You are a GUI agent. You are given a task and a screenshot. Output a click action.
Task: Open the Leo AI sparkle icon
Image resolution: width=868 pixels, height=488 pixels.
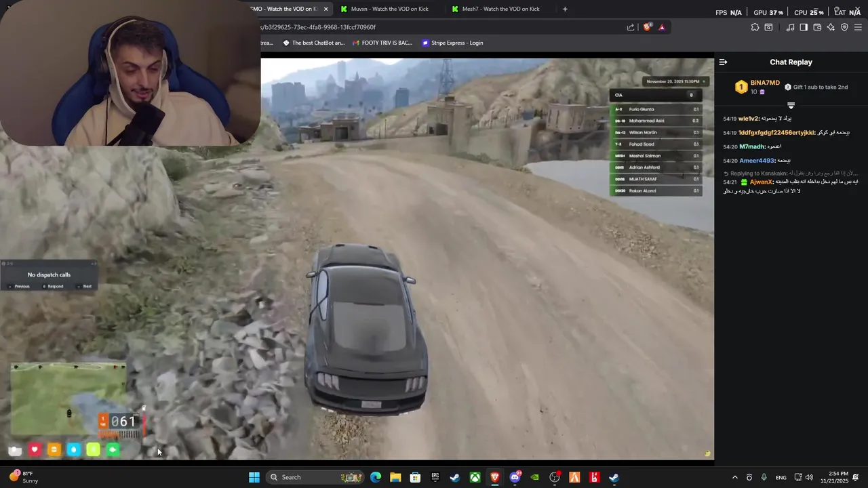pyautogui.click(x=831, y=27)
